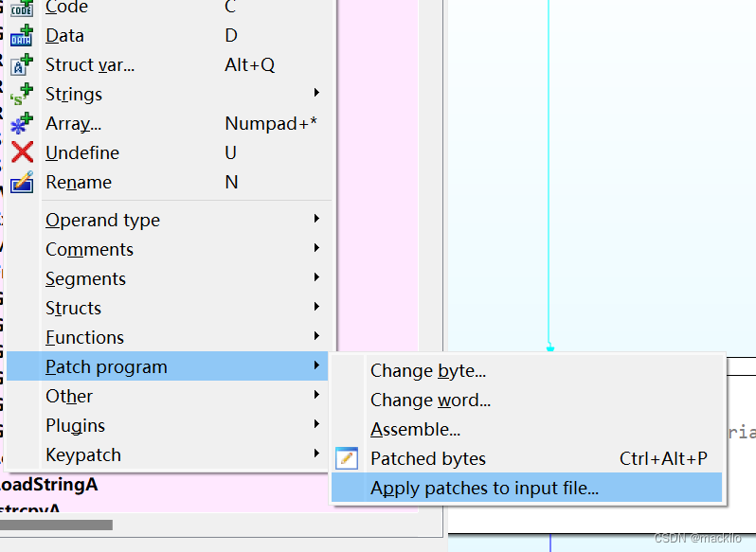756x552 pixels.
Task: Choose Undefine from the menu
Action: tap(169, 152)
